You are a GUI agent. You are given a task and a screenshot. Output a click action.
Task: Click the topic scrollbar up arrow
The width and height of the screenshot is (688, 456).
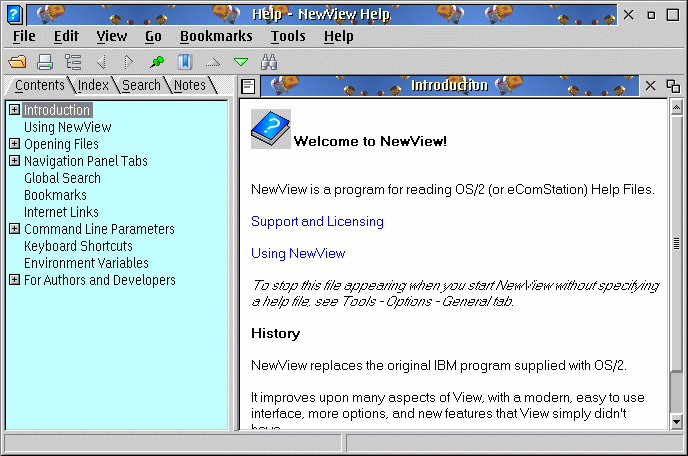coord(677,107)
